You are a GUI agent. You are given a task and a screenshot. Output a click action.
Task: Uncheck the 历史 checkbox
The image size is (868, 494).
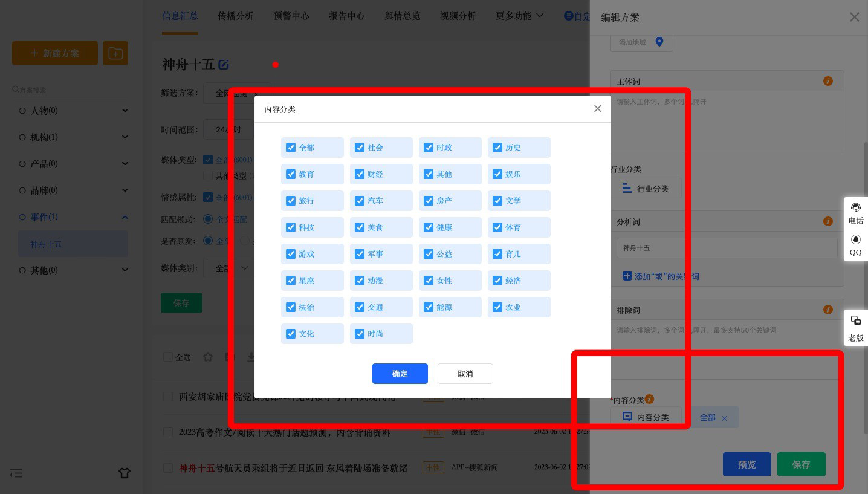click(x=497, y=148)
